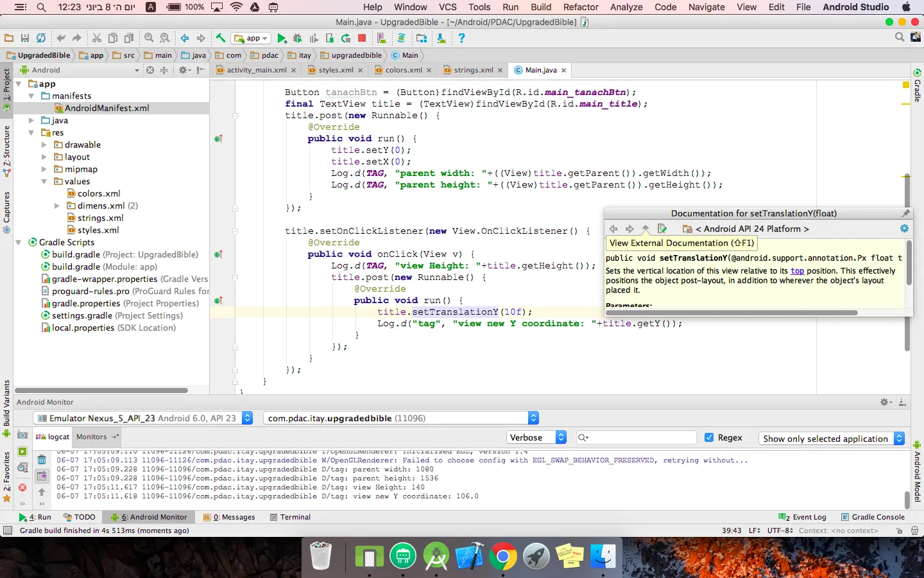The width and height of the screenshot is (924, 578).
Task: Take a screenshot with the camera icon
Action: tap(22, 435)
